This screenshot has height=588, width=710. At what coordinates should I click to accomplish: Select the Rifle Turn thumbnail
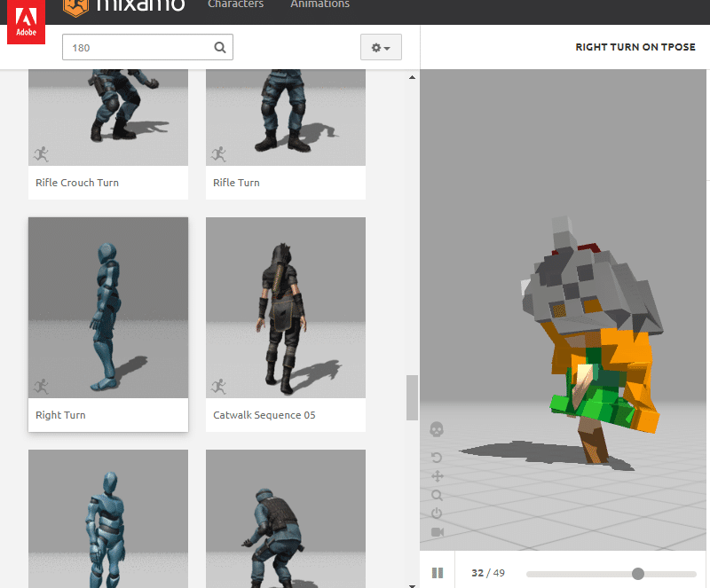[x=286, y=117]
